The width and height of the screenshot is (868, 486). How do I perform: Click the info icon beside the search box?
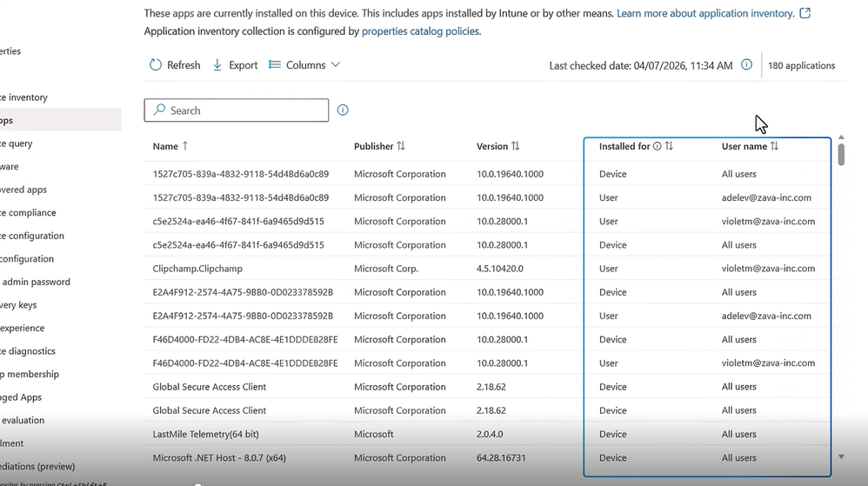[343, 110]
